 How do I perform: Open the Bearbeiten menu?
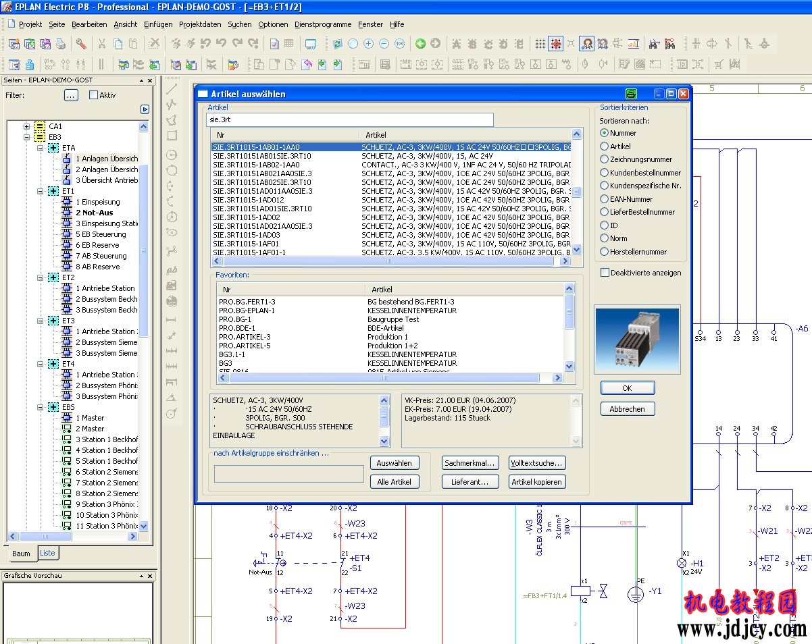click(89, 24)
